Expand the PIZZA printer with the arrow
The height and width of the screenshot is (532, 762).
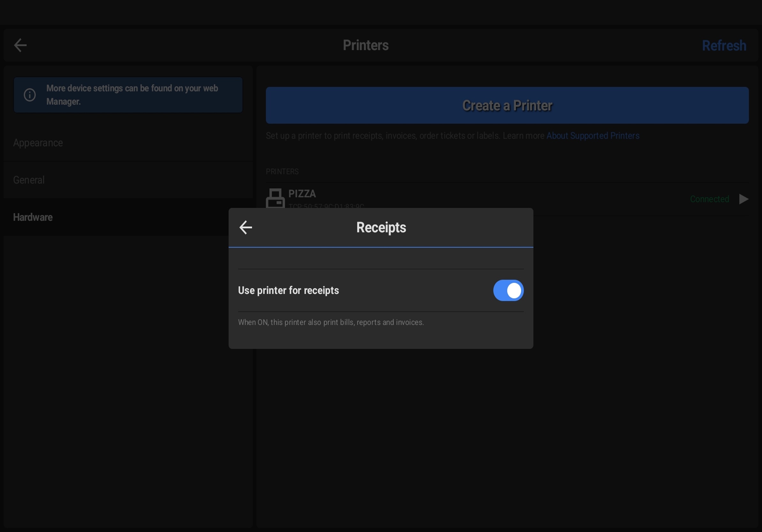[743, 199]
